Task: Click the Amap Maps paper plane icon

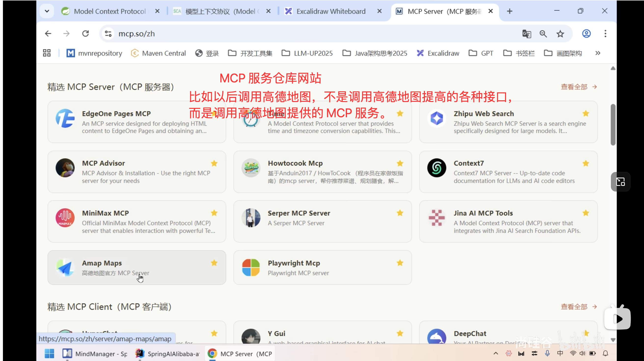Action: 65,268
